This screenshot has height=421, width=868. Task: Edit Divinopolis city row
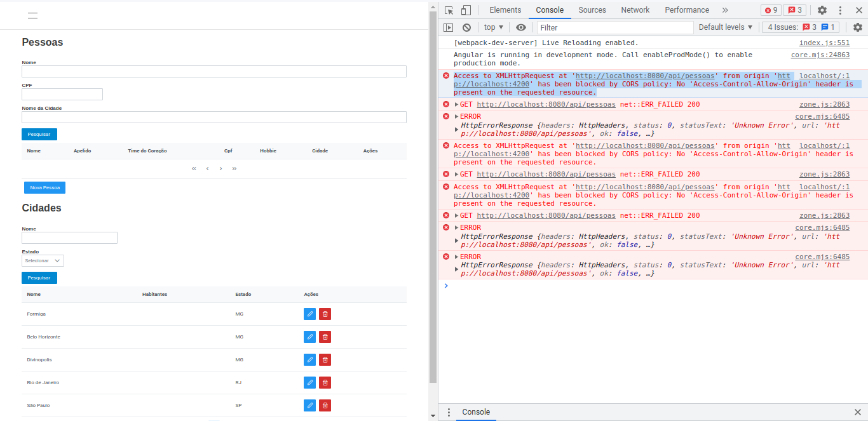tap(309, 359)
